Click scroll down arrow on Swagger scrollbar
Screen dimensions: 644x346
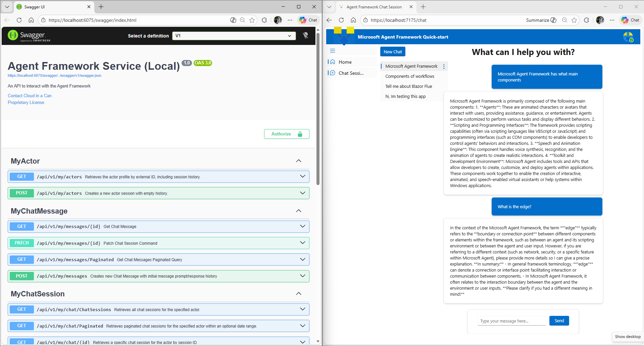coord(318,341)
